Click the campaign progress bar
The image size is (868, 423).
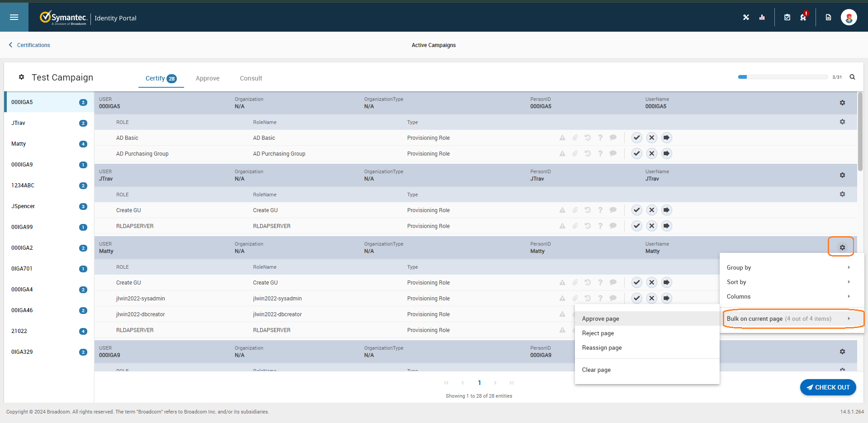[x=783, y=77]
